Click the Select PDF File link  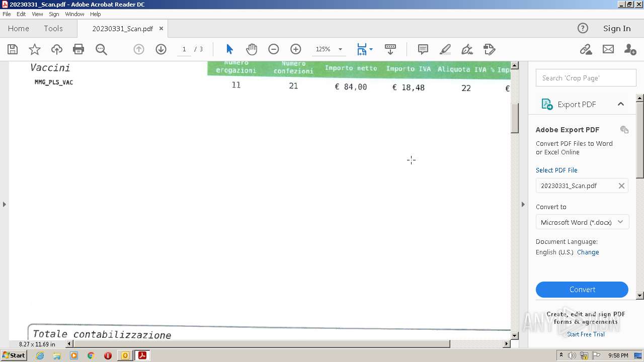tap(556, 170)
